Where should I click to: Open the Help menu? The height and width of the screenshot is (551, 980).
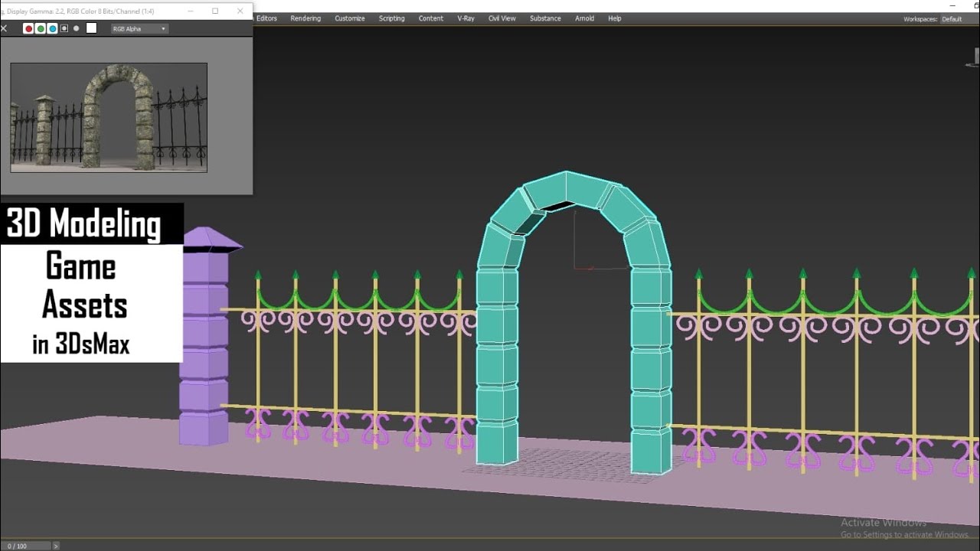[x=615, y=18]
